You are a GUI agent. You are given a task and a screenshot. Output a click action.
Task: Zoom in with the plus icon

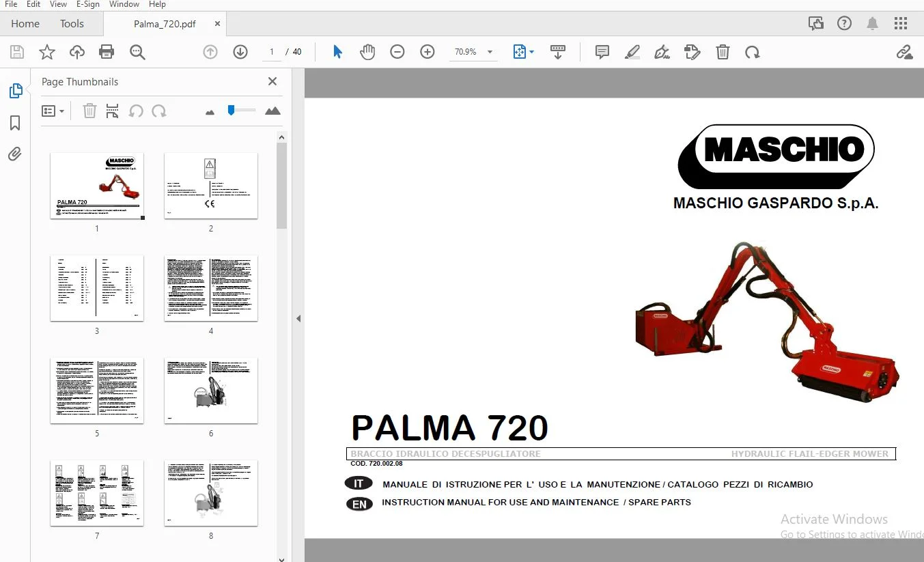(428, 52)
